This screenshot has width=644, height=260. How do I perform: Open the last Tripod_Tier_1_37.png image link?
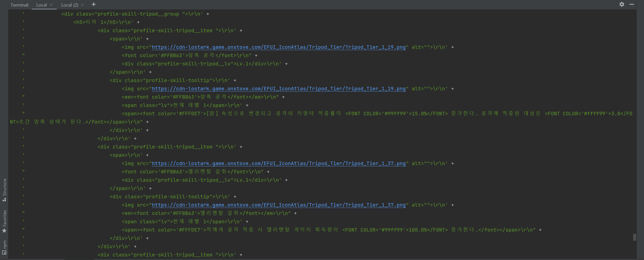(279, 205)
